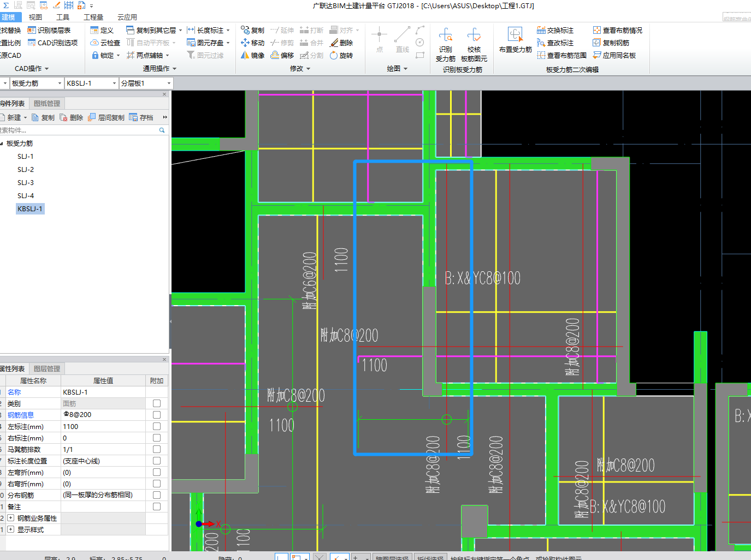Click 复制 in component list toolbar
The height and width of the screenshot is (560, 751).
pyautogui.click(x=43, y=117)
